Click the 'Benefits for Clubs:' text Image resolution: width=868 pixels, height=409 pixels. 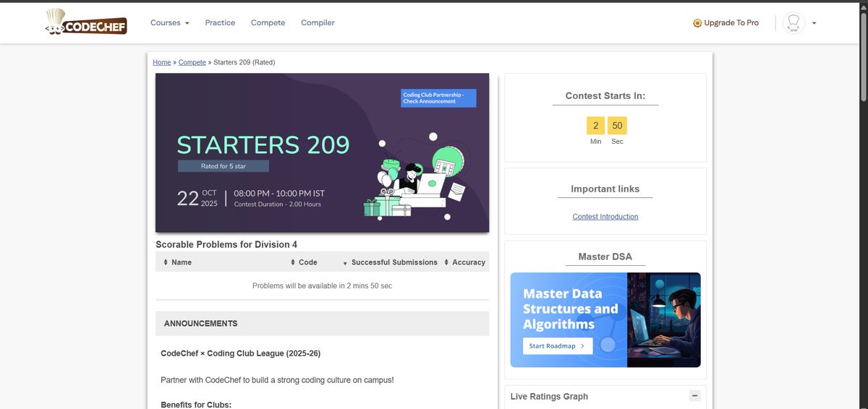click(196, 405)
